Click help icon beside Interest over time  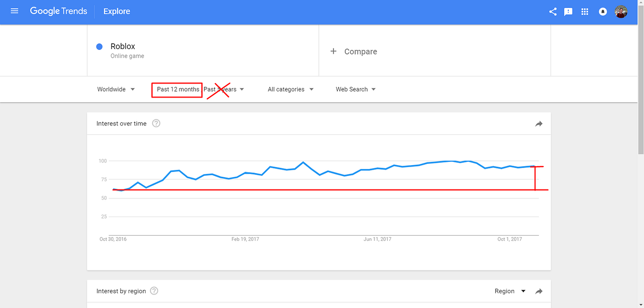[156, 124]
